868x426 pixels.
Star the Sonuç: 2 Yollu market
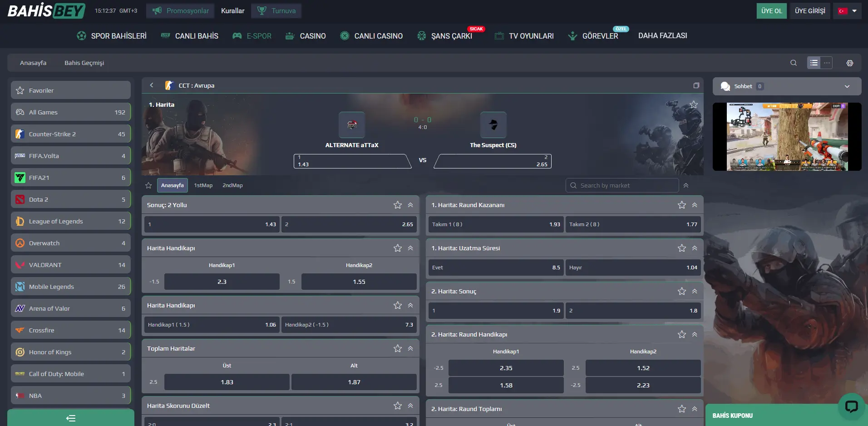point(398,205)
